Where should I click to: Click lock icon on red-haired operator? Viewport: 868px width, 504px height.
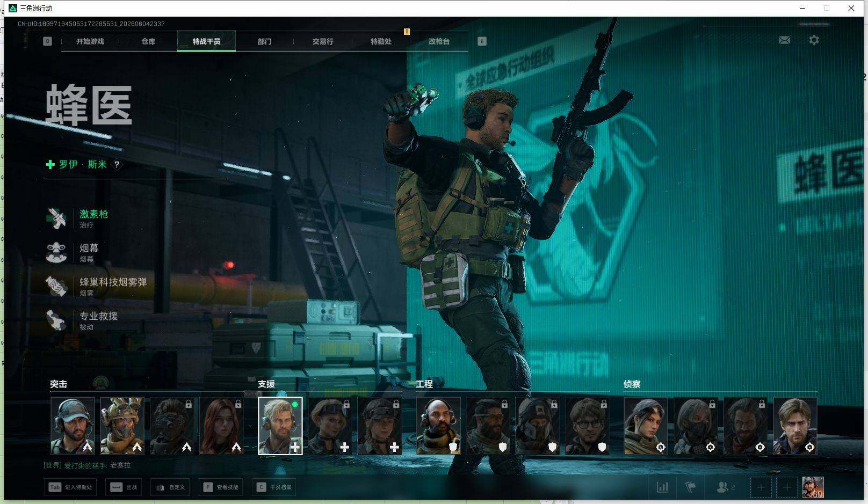pos(238,404)
